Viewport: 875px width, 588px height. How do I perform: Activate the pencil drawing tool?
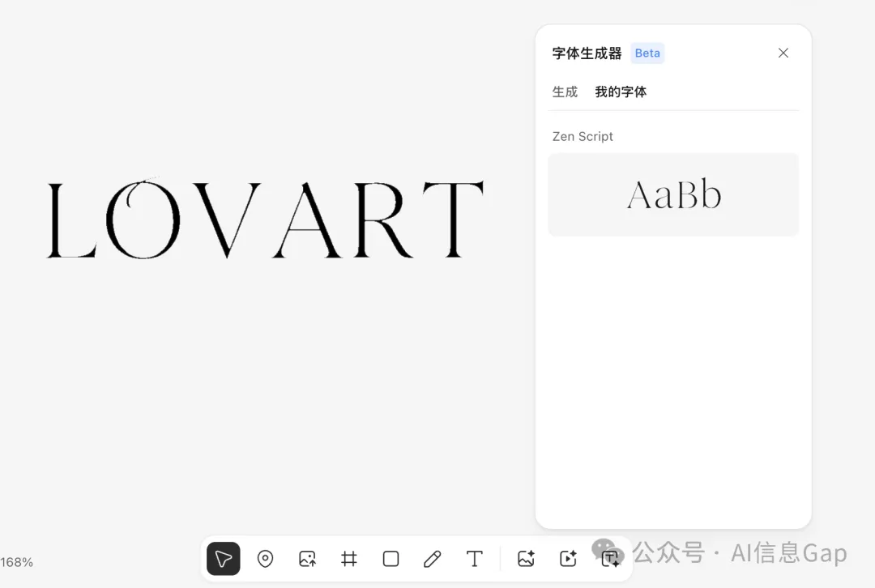pos(433,559)
